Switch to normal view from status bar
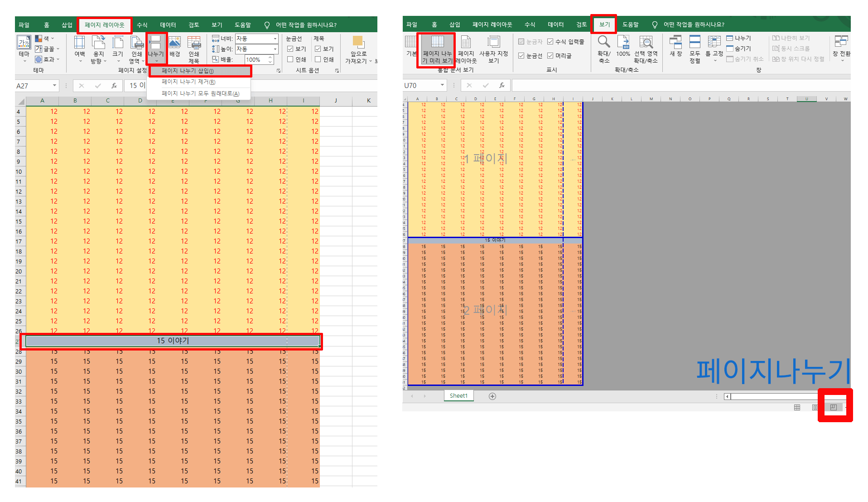This screenshot has width=868, height=502. pyautogui.click(x=797, y=407)
